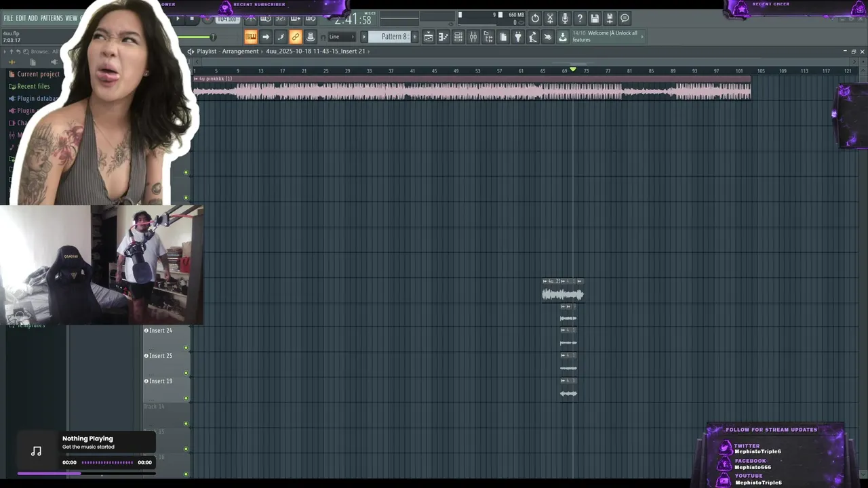
Task: Click the browser collapse arrow icon
Action: click(x=5, y=52)
